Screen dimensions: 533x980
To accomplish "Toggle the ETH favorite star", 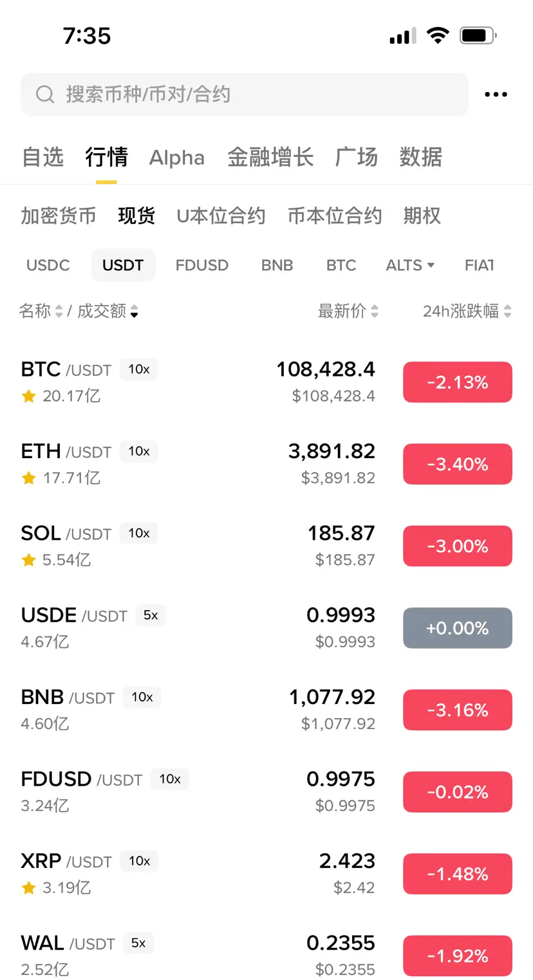I will pyautogui.click(x=28, y=478).
